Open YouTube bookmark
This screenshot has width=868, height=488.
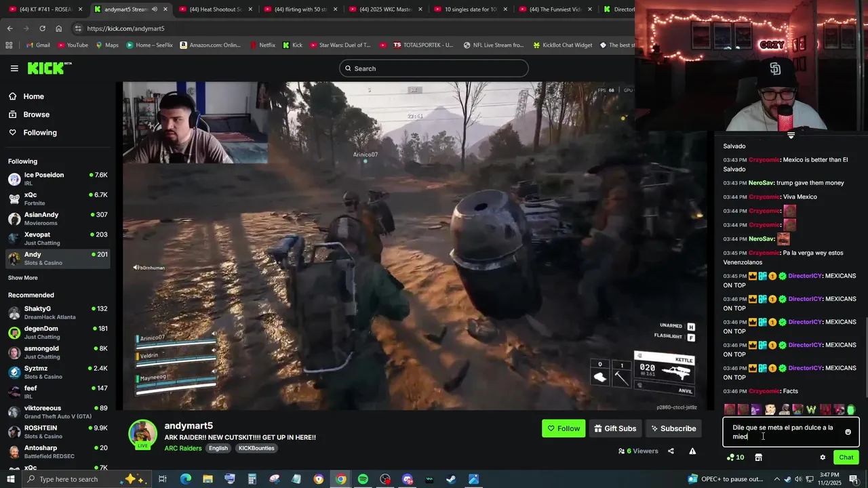pyautogui.click(x=73, y=45)
